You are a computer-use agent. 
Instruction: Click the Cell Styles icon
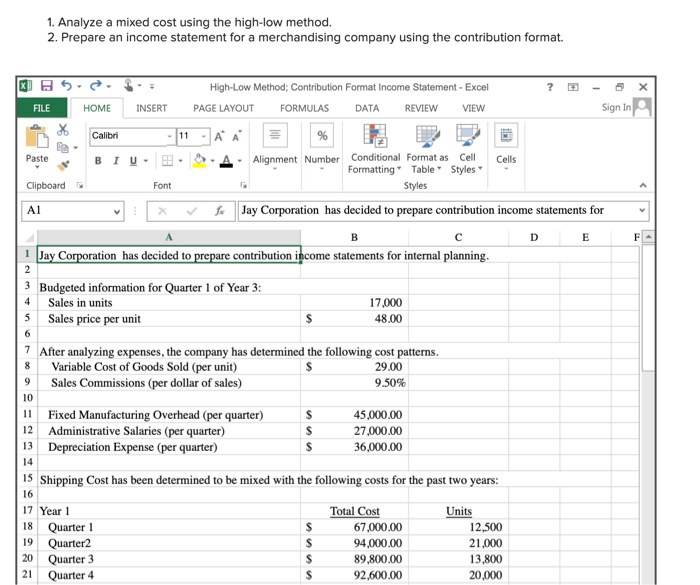click(467, 135)
